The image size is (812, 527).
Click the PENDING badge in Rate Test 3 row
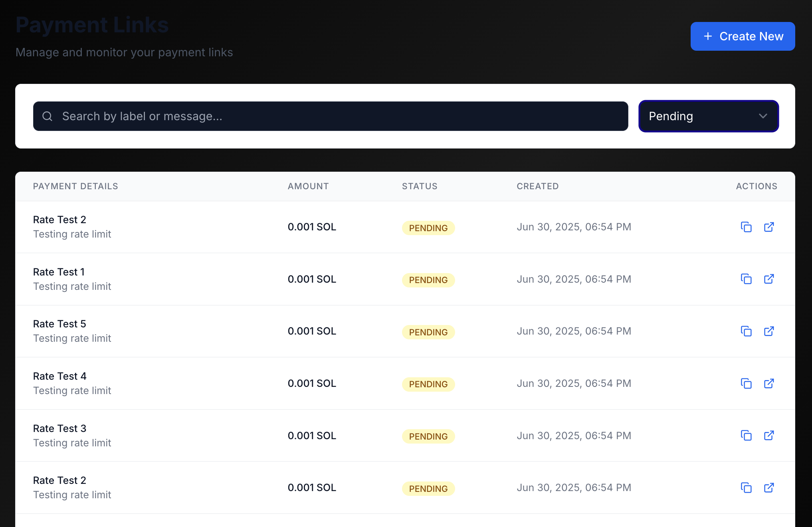[428, 436]
